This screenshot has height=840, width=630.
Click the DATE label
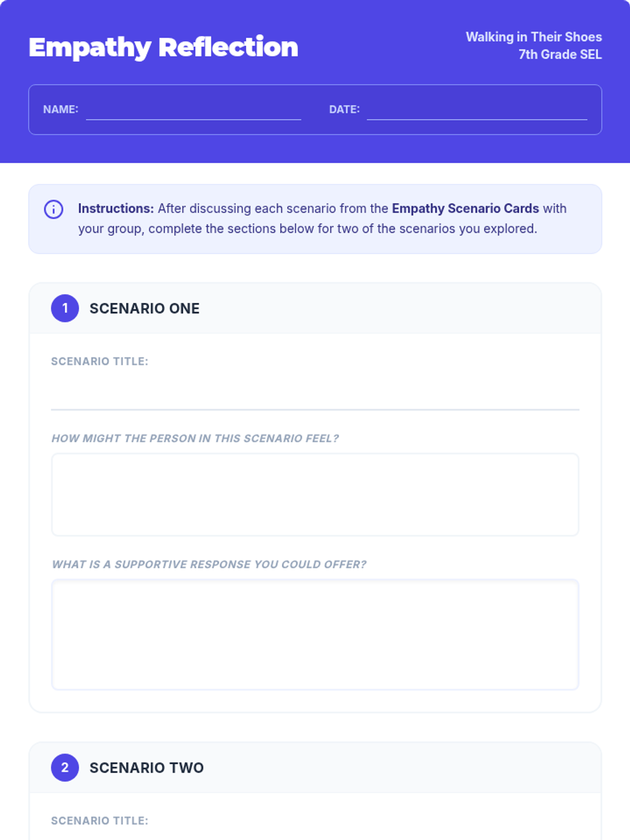[x=344, y=109]
